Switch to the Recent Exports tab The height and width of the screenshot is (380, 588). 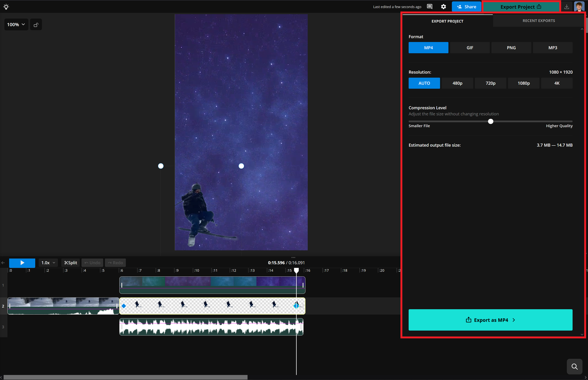pos(538,21)
